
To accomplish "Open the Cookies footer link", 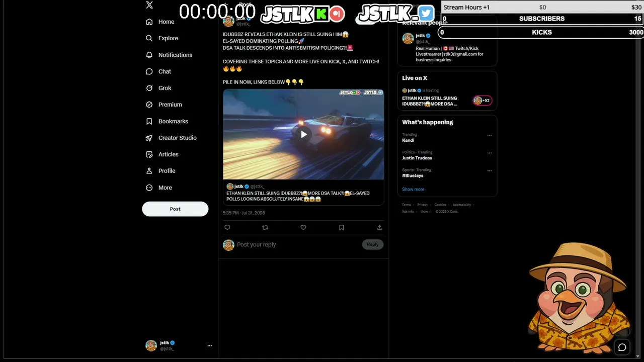I will click(x=440, y=205).
